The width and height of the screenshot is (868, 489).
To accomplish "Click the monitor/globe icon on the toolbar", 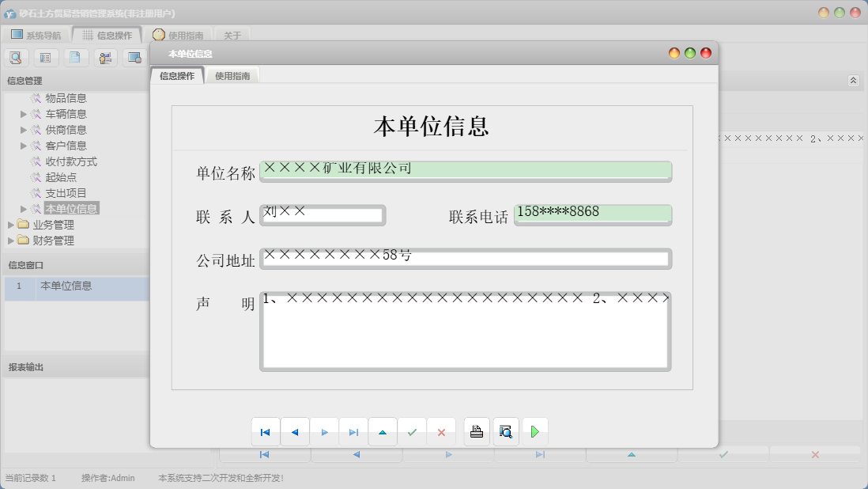I will pyautogui.click(x=135, y=57).
